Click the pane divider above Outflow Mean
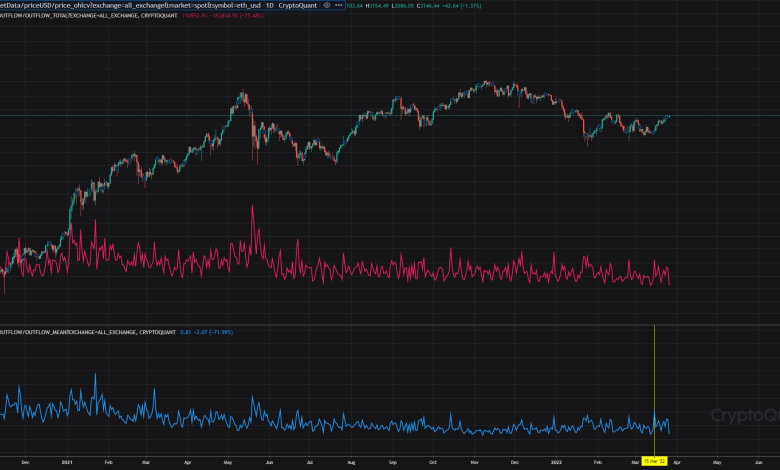Image resolution: width=780 pixels, height=470 pixels. pos(390,324)
